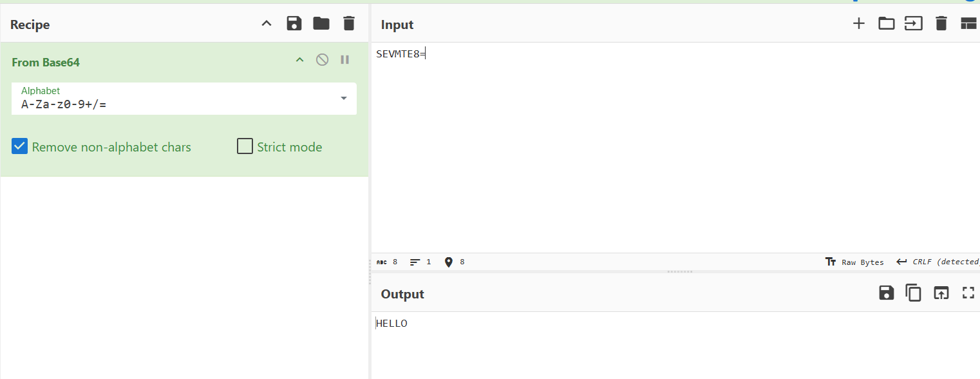Save output to file
Viewport: 980px width, 379px height.
[x=887, y=293]
